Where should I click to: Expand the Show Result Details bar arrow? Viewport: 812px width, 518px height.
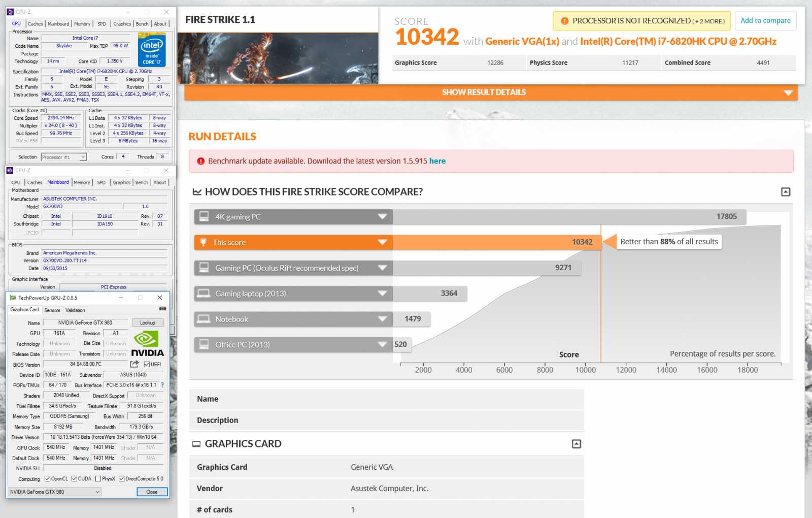(x=788, y=92)
